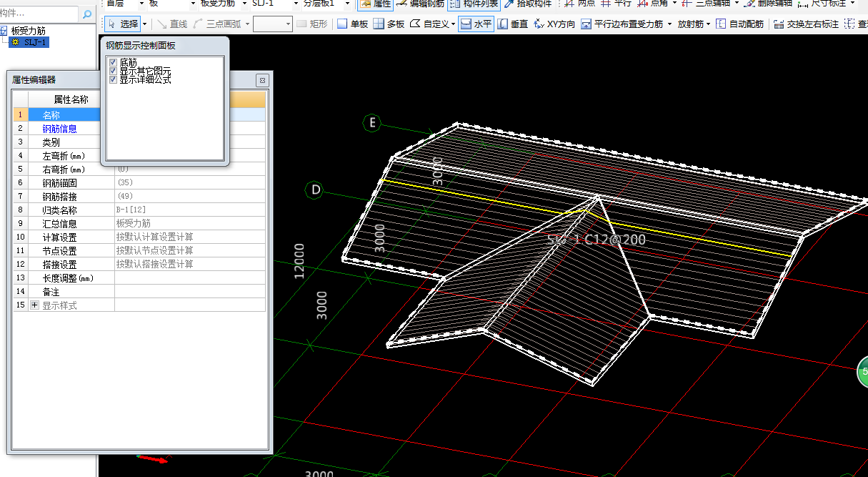
Task: Choose the XY方向 rebar layout
Action: click(x=554, y=24)
